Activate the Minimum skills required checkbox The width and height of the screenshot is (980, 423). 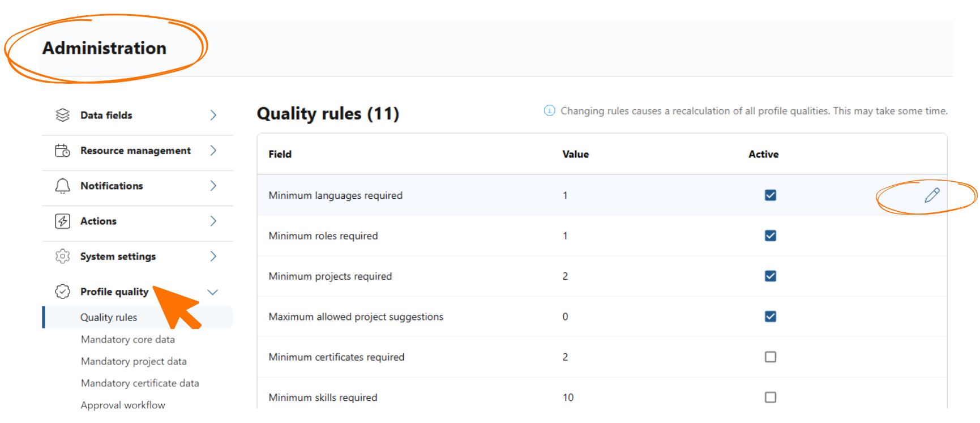tap(770, 398)
